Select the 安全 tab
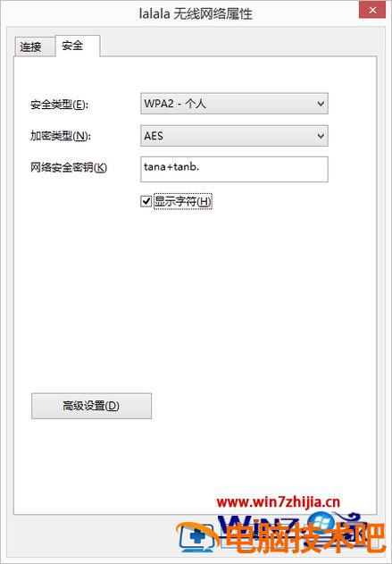This screenshot has width=392, height=564. (77, 46)
